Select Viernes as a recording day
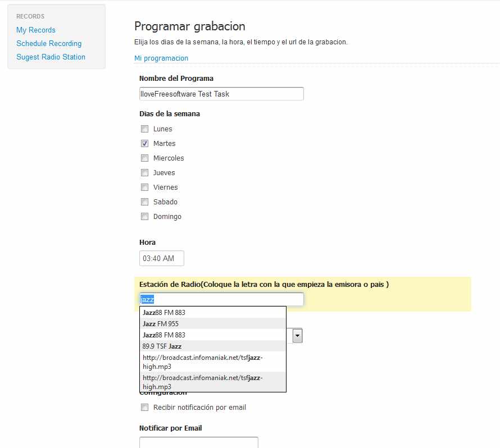 coord(144,187)
